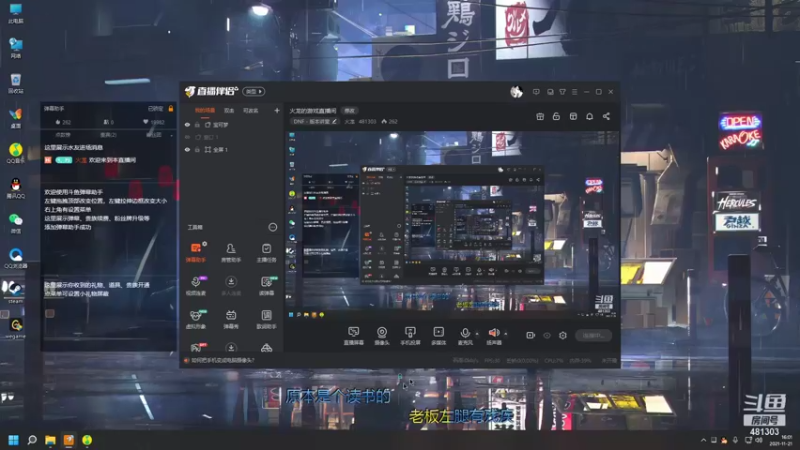Image resolution: width=800 pixels, height=450 pixels.
Task: Open 微信 desktop shortcut
Action: 16,223
